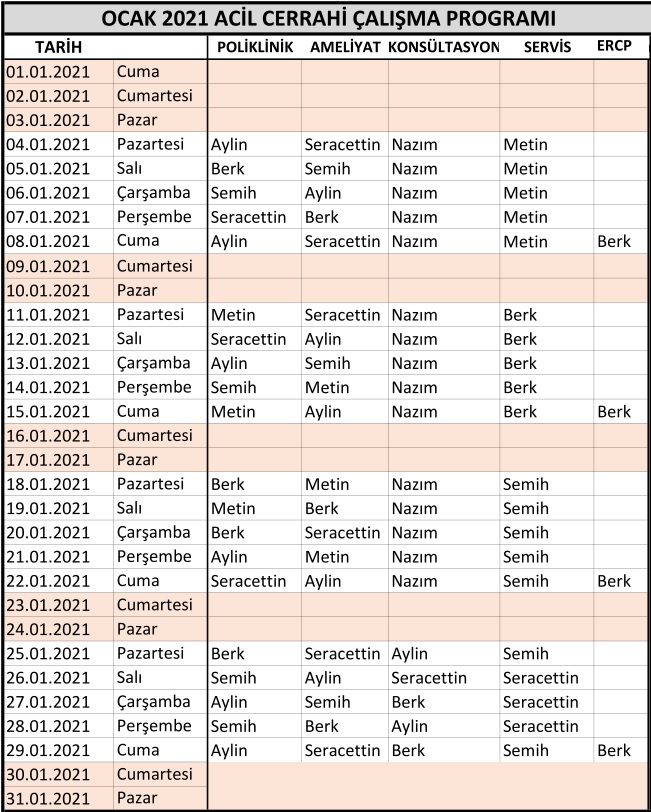Select Semih in servis on 18.01.2021
This screenshot has width=651, height=812.
point(526,484)
